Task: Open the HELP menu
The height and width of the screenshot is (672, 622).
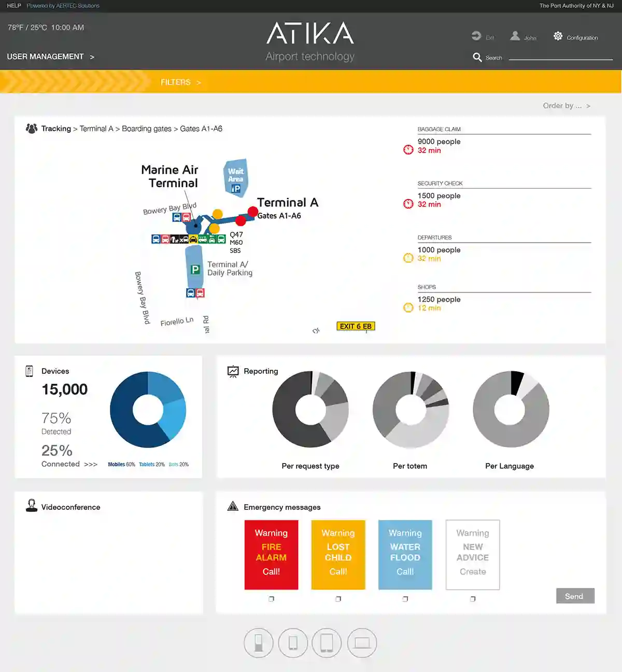Action: tap(14, 6)
